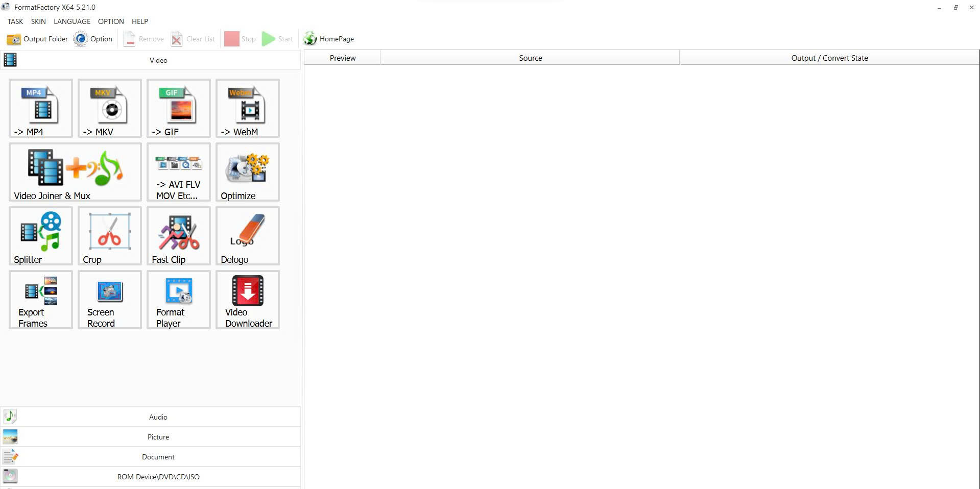Expand the Picture category

[150, 437]
